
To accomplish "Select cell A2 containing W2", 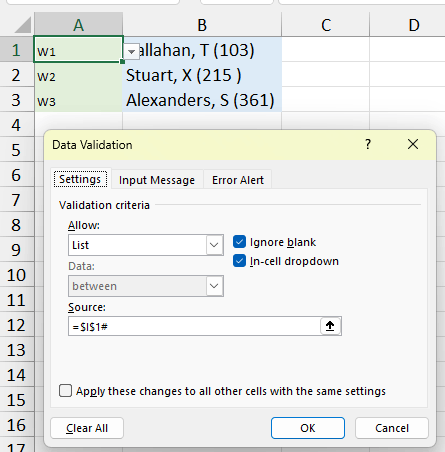I will [x=78, y=74].
